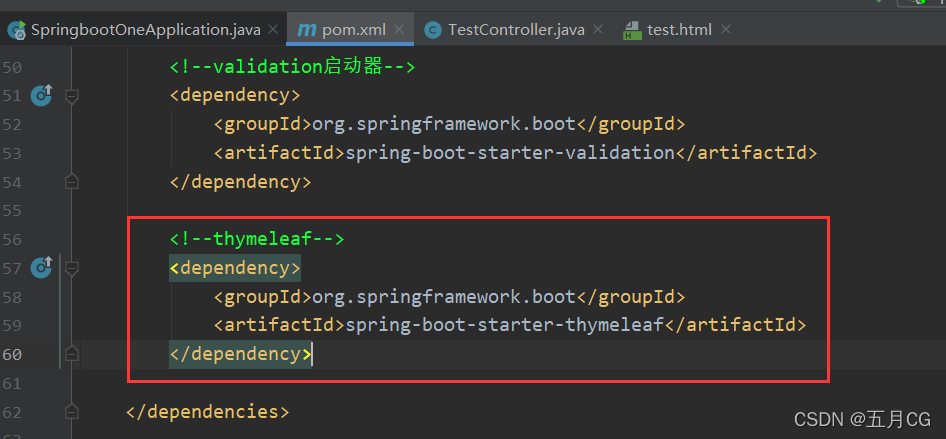Viewport: 946px width, 439px height.
Task: Close the pom.xml tab
Action: [399, 30]
